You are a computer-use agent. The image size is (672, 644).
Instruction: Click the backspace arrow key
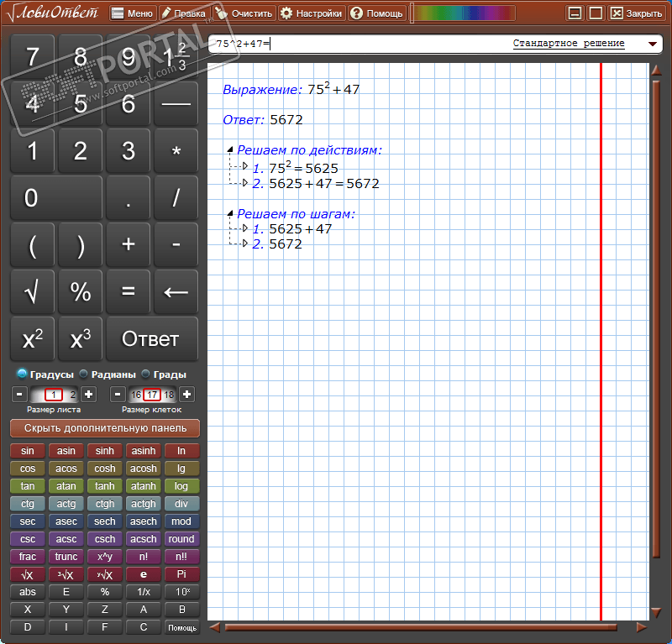[x=176, y=292]
